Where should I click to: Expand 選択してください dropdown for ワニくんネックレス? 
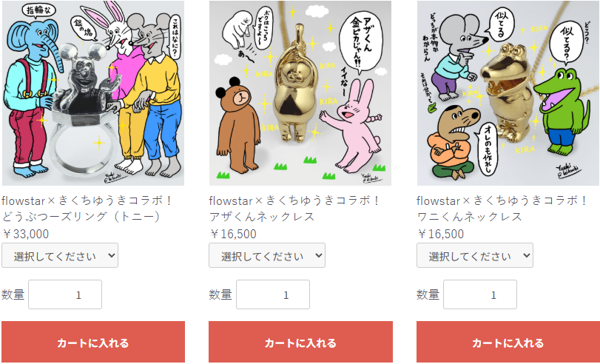475,255
